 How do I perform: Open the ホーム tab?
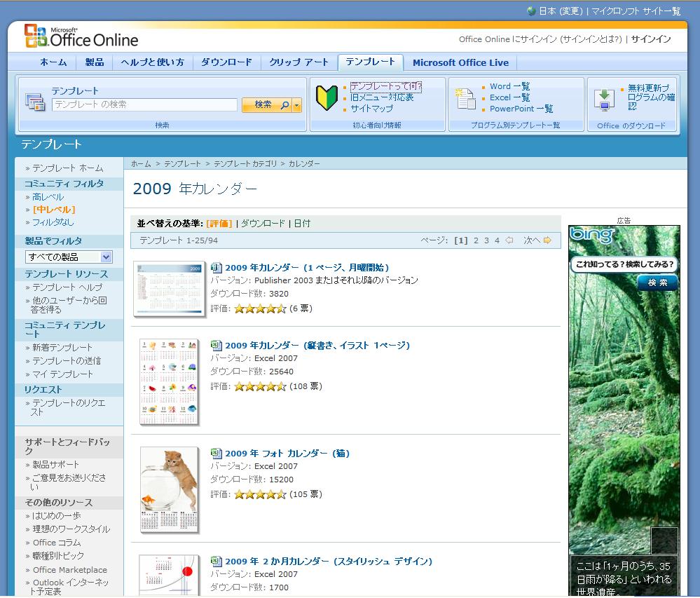[x=53, y=62]
